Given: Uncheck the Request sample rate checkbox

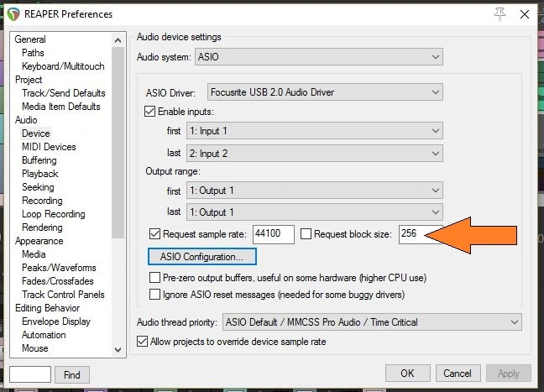Looking at the screenshot, I should tap(154, 234).
